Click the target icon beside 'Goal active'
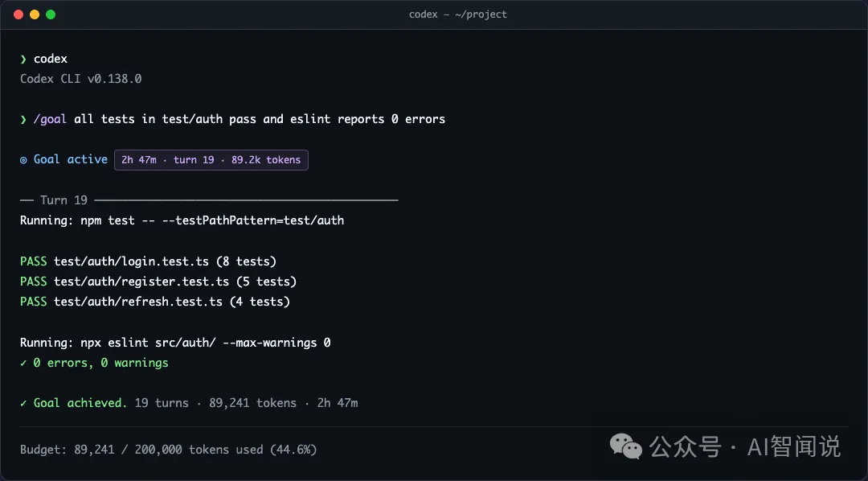Image resolution: width=868 pixels, height=481 pixels. click(23, 160)
